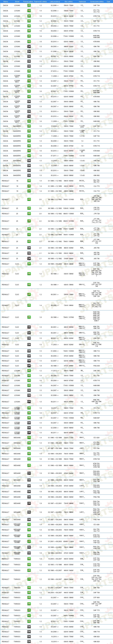Click the Oznaczenie silnika column header

pos(97,1)
